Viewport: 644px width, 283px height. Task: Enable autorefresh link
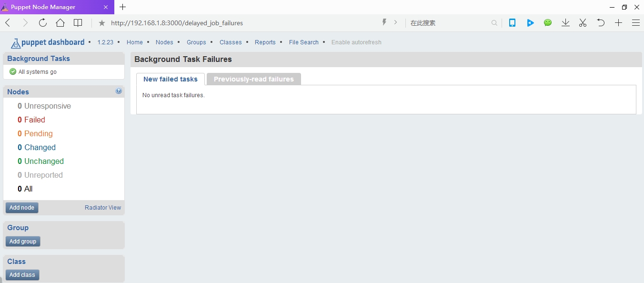click(x=356, y=42)
